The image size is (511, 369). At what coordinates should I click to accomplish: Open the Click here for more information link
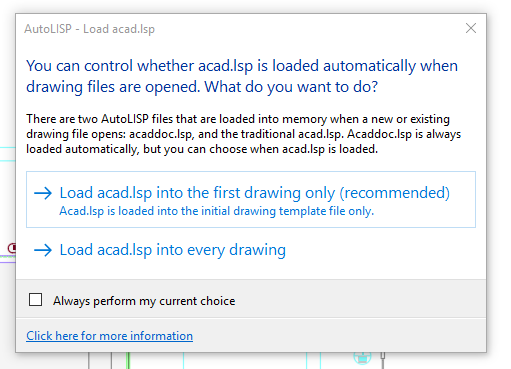pos(110,336)
